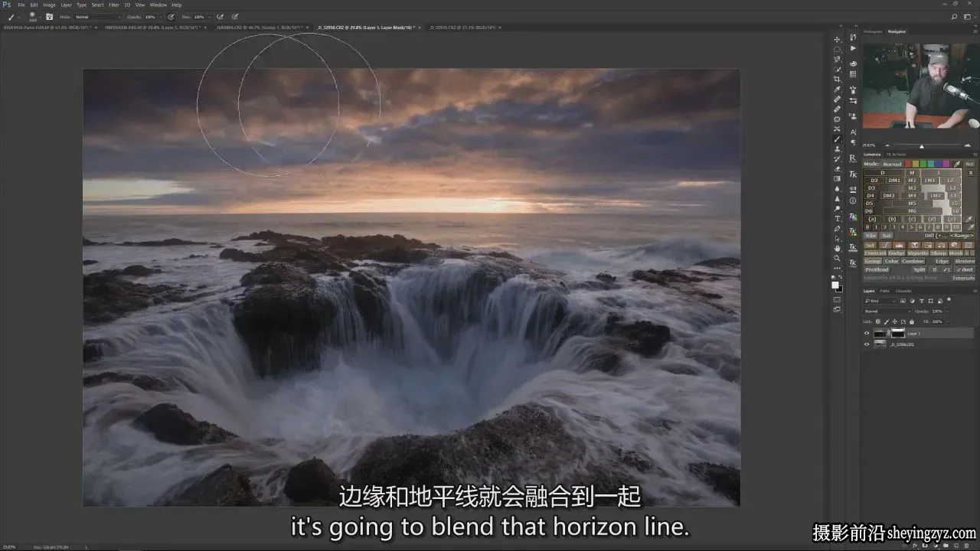Select the Crop tool
The image size is (980, 551).
[838, 79]
